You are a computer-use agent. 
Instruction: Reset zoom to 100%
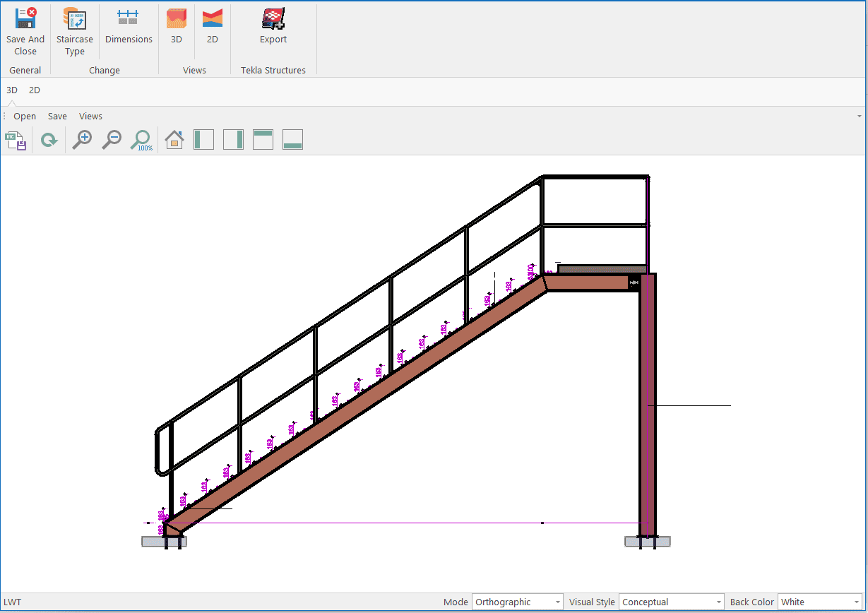[x=141, y=140]
